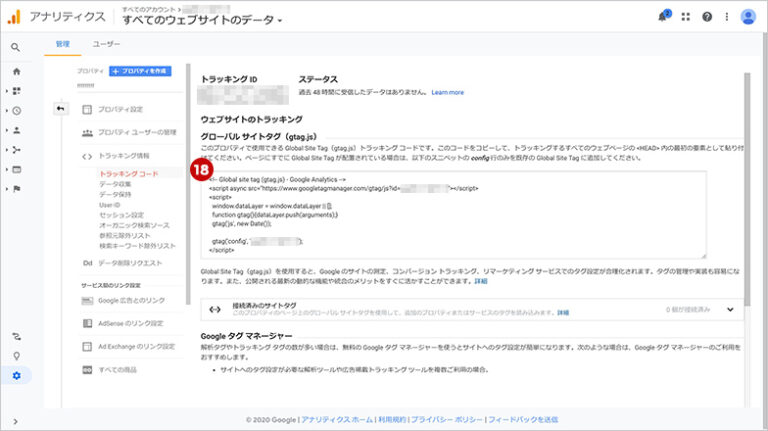
Task: Open Acquisition reports branching icon
Action: [x=17, y=150]
